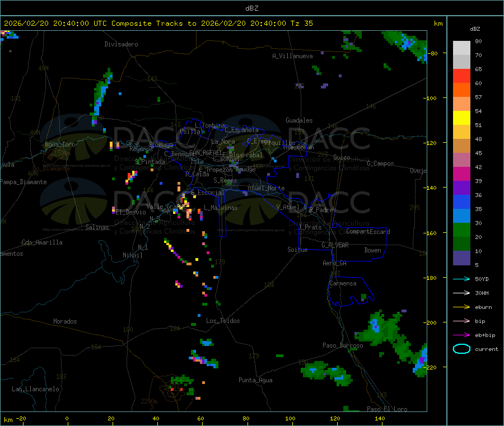
Task: Click the Los_Toldos map label
Action: (223, 321)
